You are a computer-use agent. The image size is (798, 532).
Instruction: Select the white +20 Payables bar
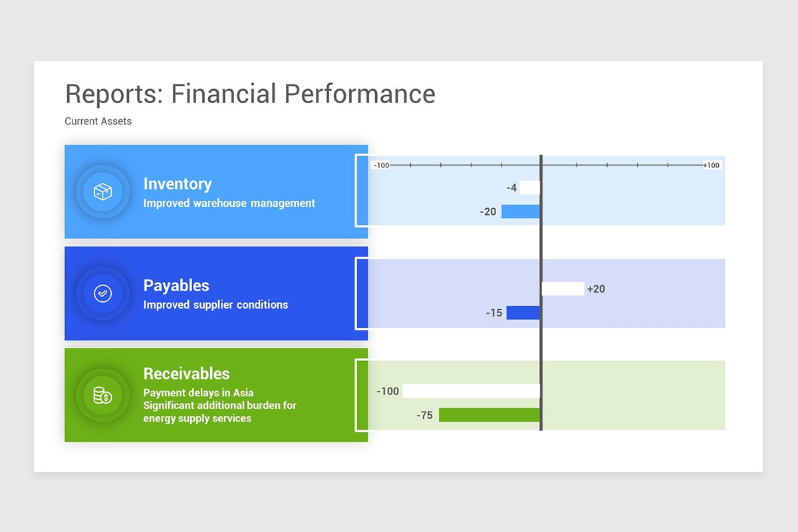[x=563, y=289]
